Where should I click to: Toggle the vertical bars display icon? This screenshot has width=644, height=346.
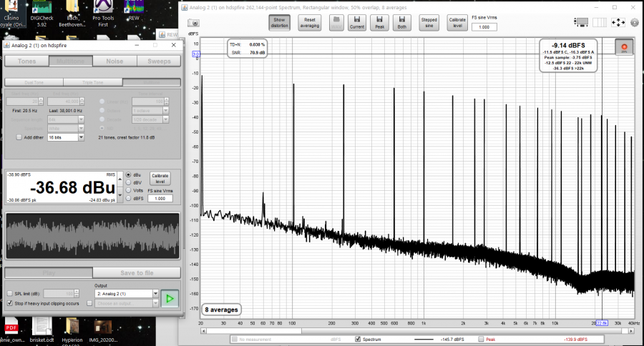[x=599, y=23]
